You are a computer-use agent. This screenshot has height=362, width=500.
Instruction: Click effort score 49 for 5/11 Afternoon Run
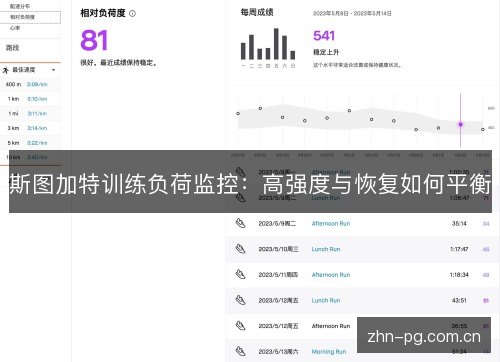(x=486, y=275)
